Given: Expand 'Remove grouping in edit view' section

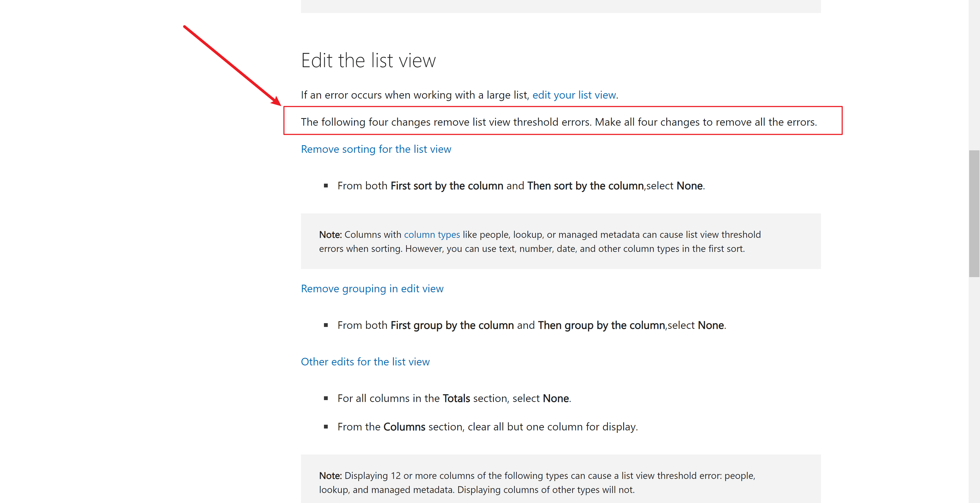Looking at the screenshot, I should click(x=372, y=289).
